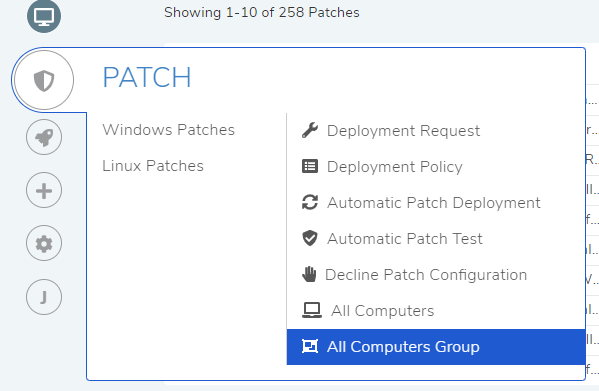Viewport: 599px width, 391px height.
Task: Click the plus icon in sidebar
Action: tap(44, 191)
